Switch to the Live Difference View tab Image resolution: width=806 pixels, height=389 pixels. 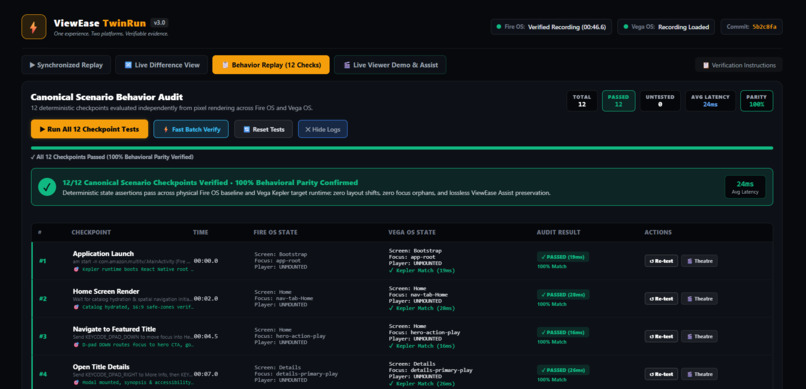click(x=161, y=65)
